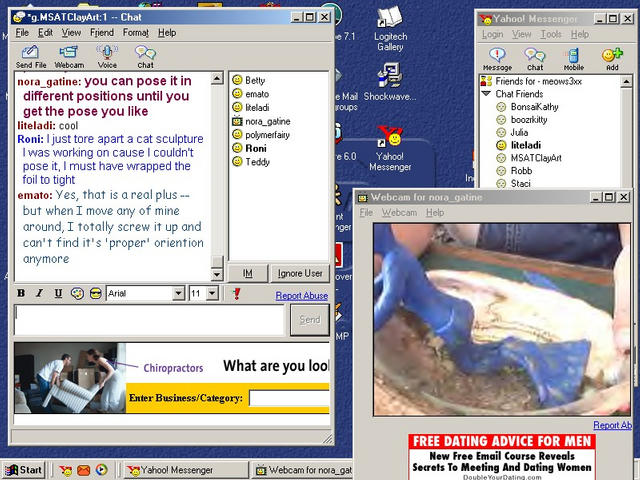This screenshot has height=480, width=640.
Task: Toggle italic text formatting
Action: (39, 293)
